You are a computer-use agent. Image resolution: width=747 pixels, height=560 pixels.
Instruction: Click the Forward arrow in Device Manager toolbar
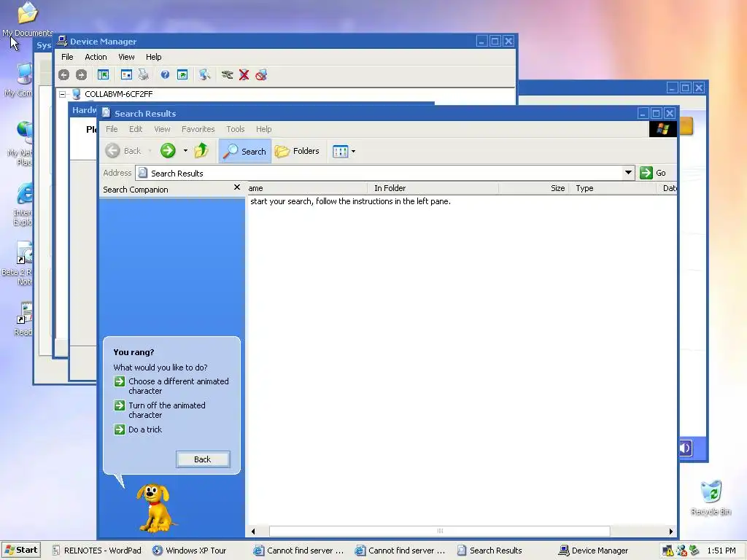(82, 75)
